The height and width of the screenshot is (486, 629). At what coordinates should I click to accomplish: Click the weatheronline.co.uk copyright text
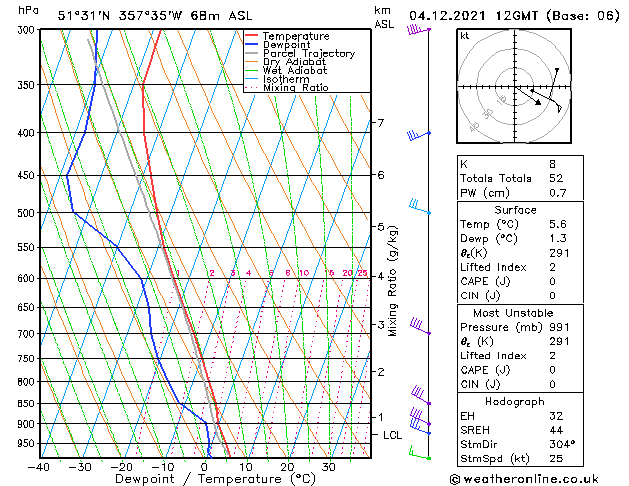(524, 479)
